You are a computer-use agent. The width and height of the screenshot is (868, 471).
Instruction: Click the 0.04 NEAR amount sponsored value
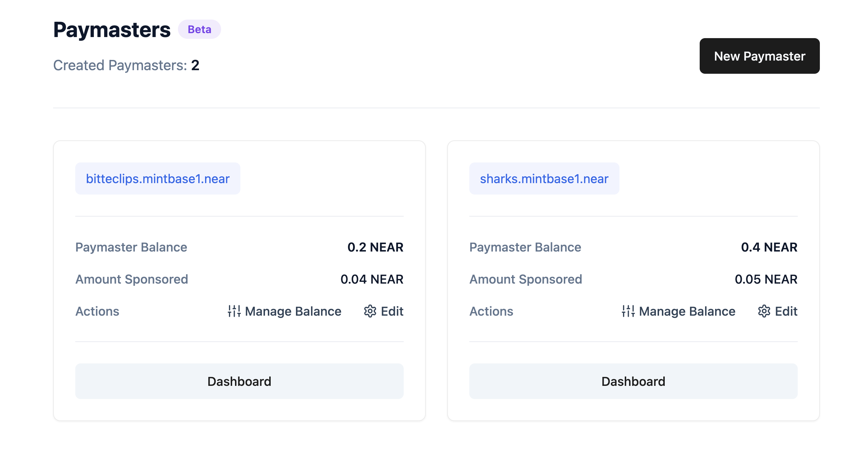372,279
